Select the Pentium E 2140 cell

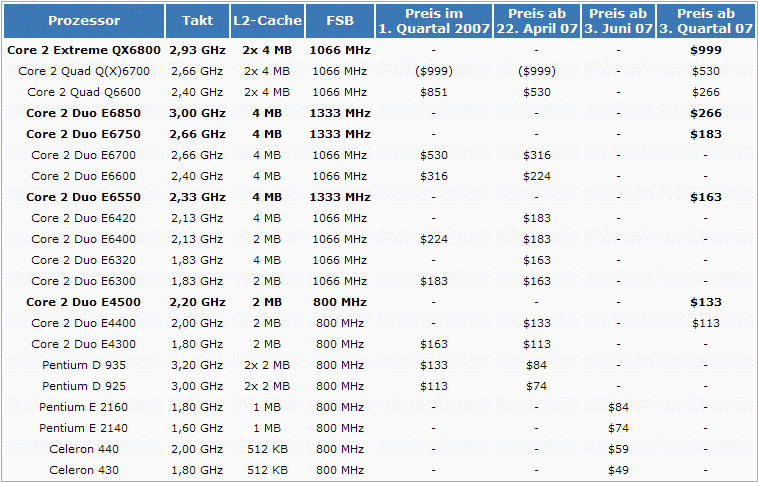(x=84, y=428)
